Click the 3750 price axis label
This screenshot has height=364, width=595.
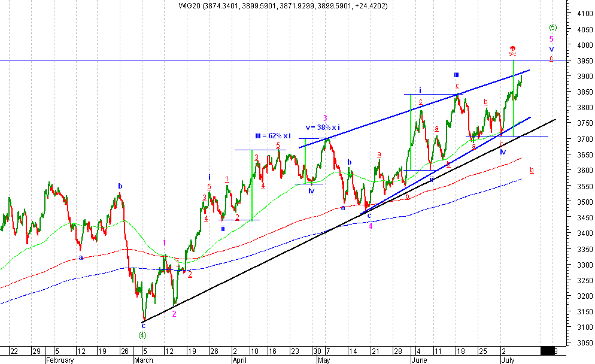584,123
